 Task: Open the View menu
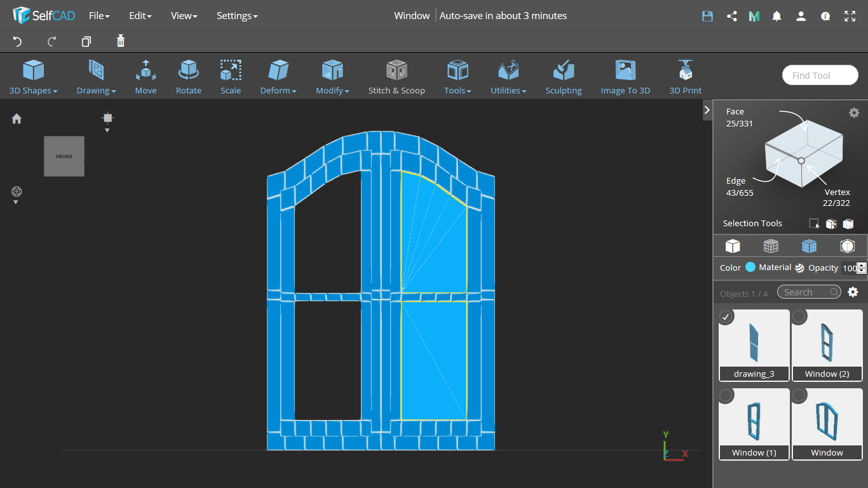pos(184,16)
